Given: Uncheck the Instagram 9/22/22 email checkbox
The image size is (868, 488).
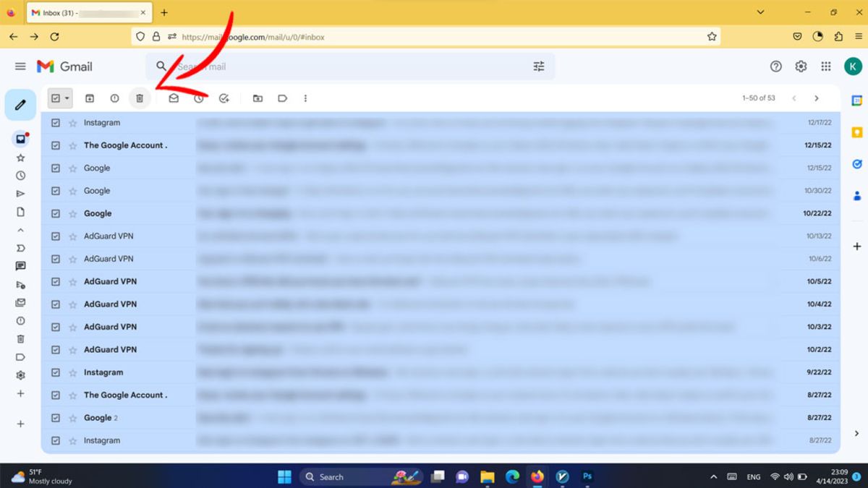Looking at the screenshot, I should (56, 372).
